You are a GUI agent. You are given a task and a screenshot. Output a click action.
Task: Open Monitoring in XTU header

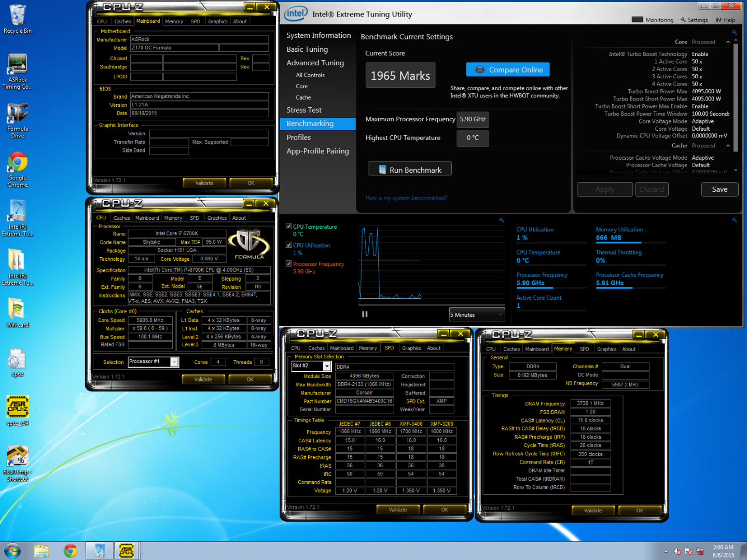[x=653, y=20]
